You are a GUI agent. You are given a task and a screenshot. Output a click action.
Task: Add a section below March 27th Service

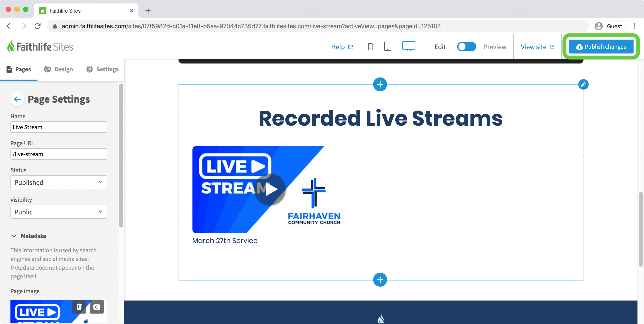(x=380, y=280)
